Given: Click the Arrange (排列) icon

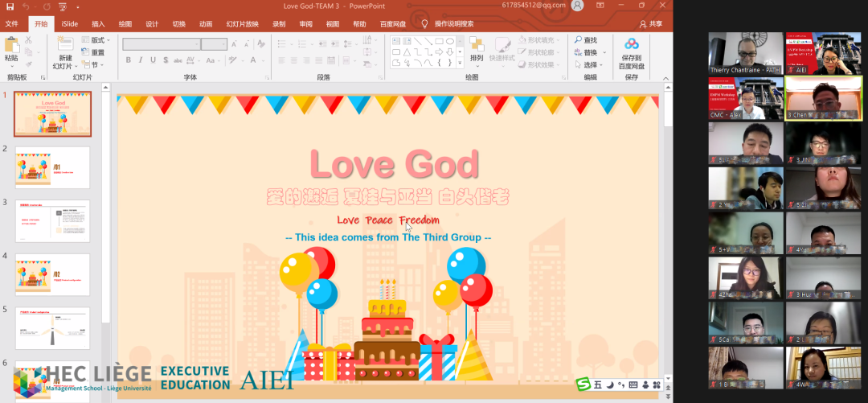Looking at the screenshot, I should [477, 47].
